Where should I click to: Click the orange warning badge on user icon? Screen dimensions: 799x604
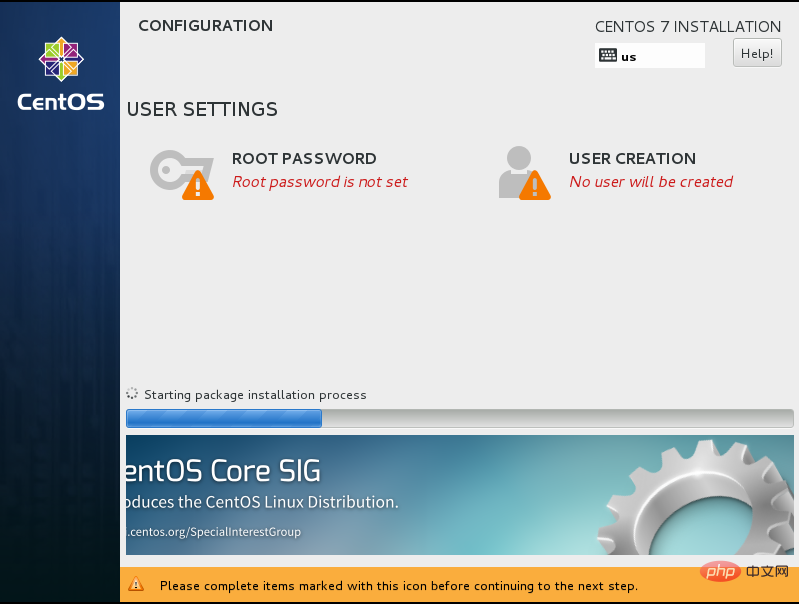click(x=535, y=185)
